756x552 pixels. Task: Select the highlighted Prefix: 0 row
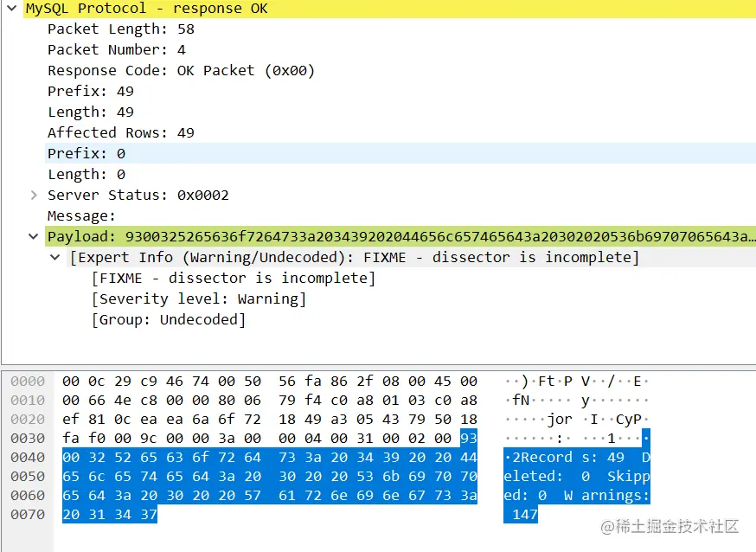coord(400,153)
